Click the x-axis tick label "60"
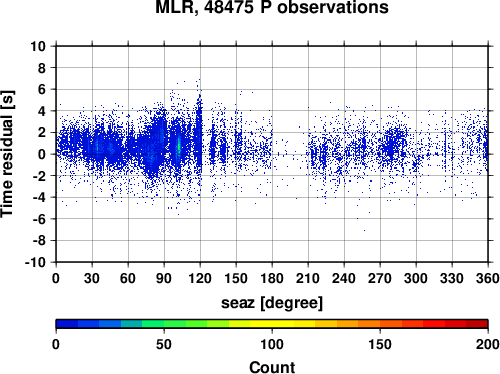 (128, 278)
